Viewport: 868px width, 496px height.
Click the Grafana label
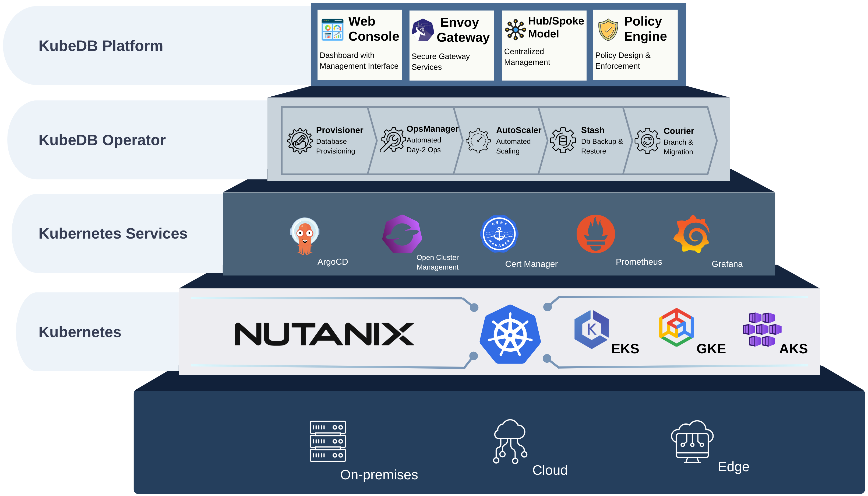(727, 264)
